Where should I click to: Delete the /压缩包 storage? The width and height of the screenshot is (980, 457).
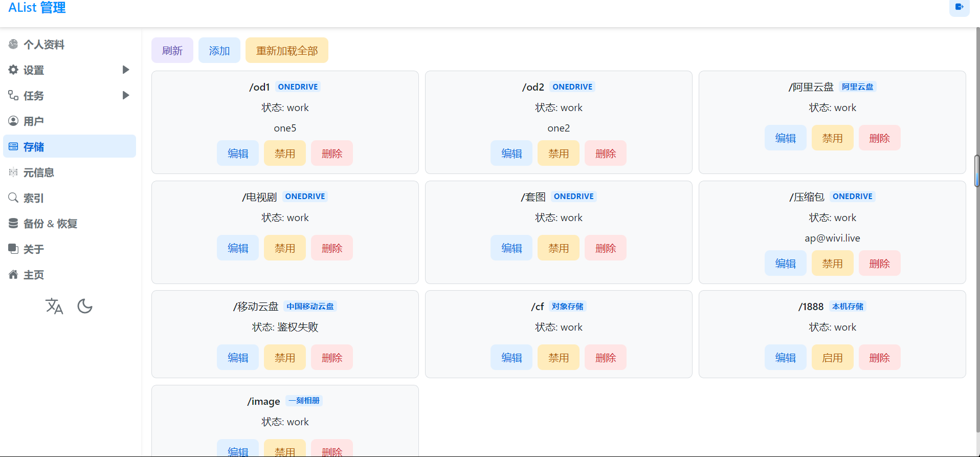pyautogui.click(x=880, y=263)
